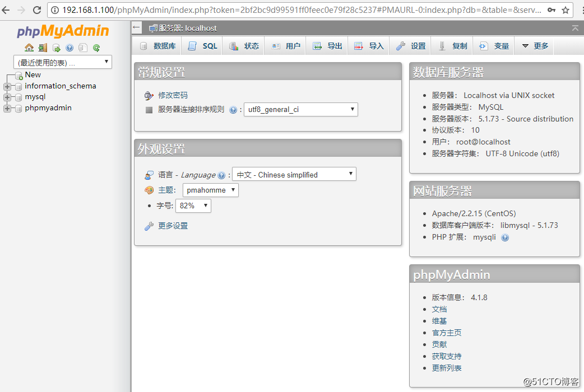
Task: Click the help icon next to 服务器连接排序规则
Action: [x=233, y=110]
